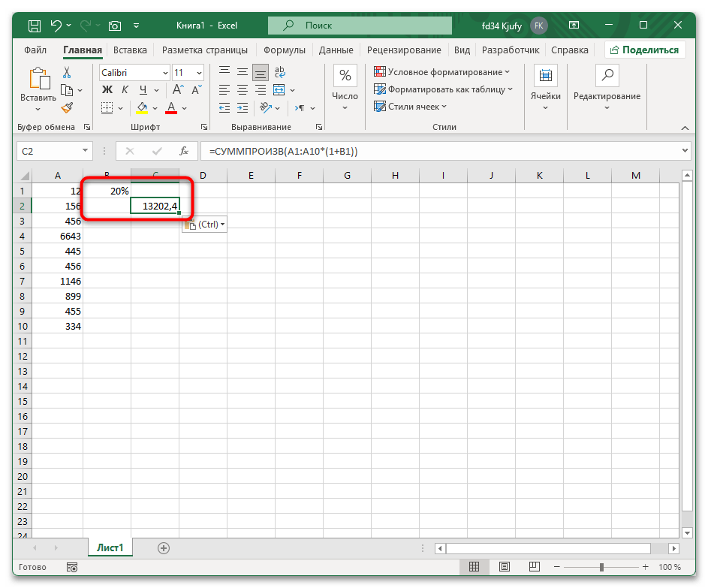Switch to Page Layout view icon
The width and height of the screenshot is (708, 588).
point(504,566)
